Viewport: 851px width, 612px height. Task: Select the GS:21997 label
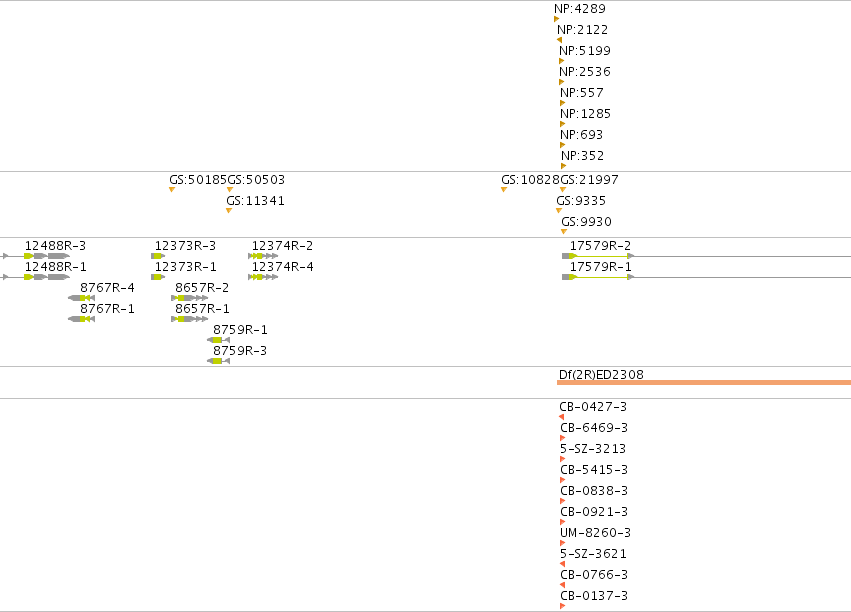[589, 180]
